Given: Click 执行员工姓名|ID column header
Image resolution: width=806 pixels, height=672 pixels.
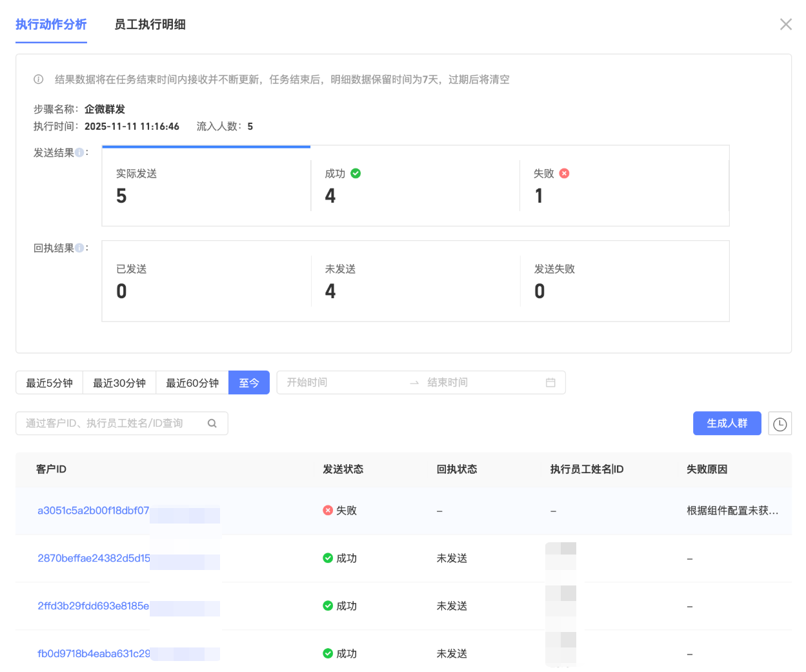Looking at the screenshot, I should [587, 469].
